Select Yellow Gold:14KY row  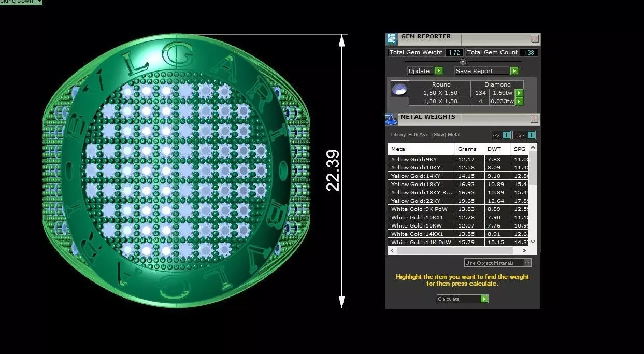[x=459, y=176]
